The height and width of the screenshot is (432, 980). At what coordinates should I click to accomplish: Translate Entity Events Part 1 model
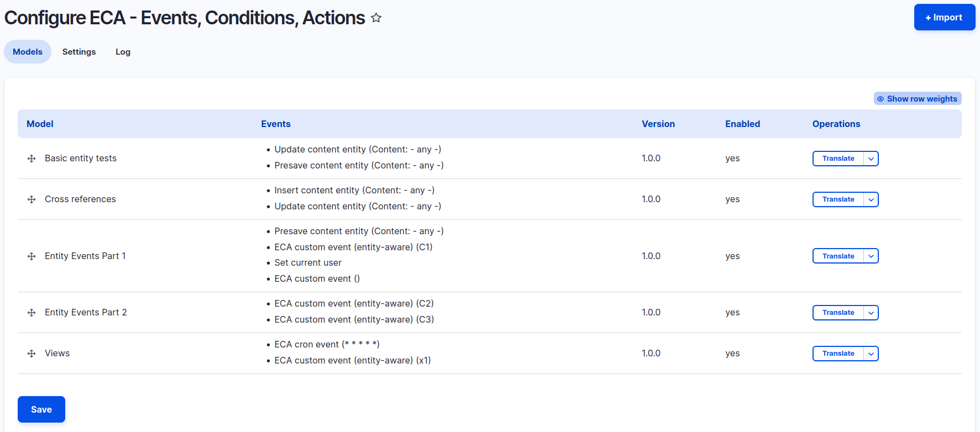[838, 256]
